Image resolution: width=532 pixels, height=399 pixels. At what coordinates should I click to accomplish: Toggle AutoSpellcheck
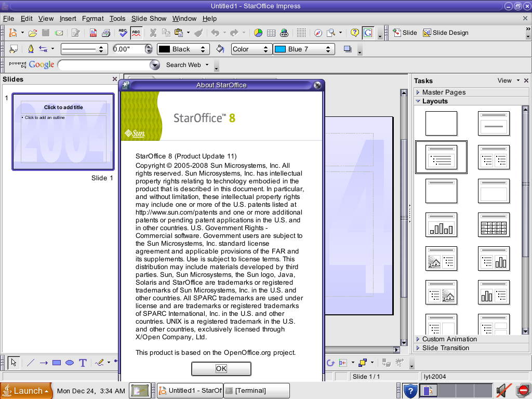136,33
